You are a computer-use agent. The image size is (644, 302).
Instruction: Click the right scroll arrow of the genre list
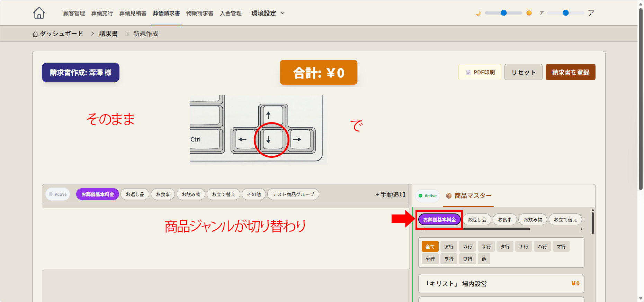(x=582, y=229)
